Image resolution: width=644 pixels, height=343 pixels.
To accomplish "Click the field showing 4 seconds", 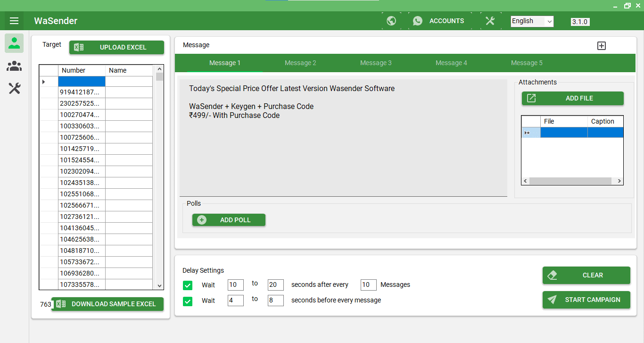I will [x=236, y=300].
